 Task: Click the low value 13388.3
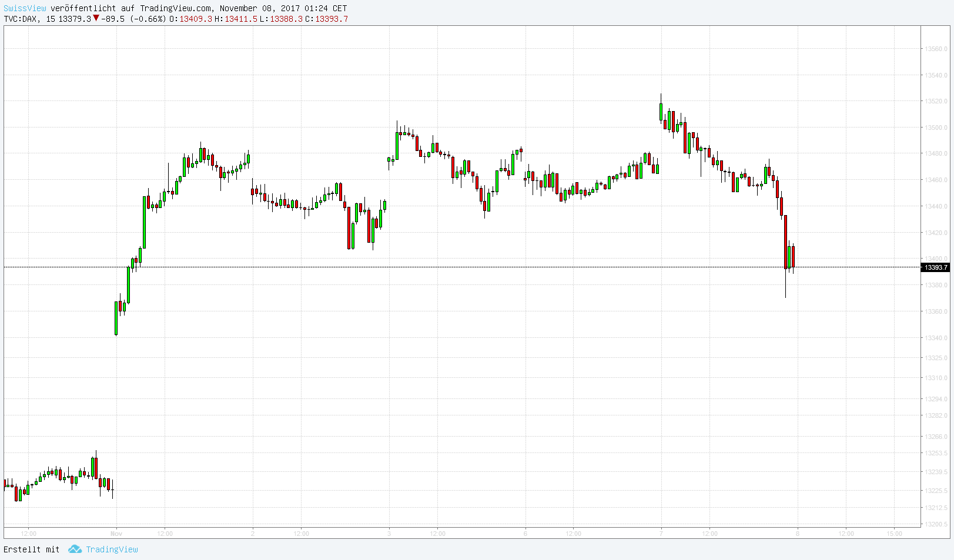(286, 19)
